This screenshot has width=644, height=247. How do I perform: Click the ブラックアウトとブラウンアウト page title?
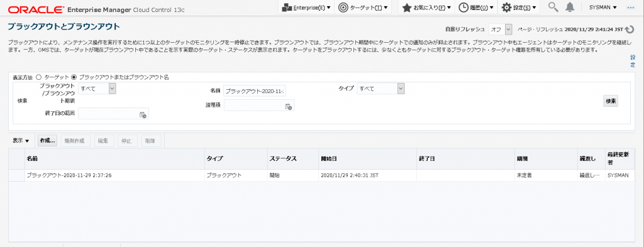coord(64,27)
